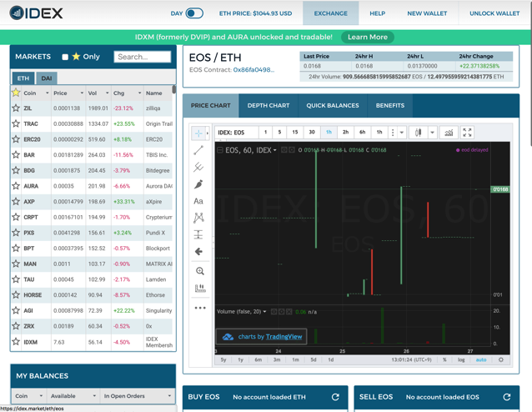The width and height of the screenshot is (532, 412).
Task: Expand the EOS, 60, IDEX legend dropdown
Action: pos(275,150)
